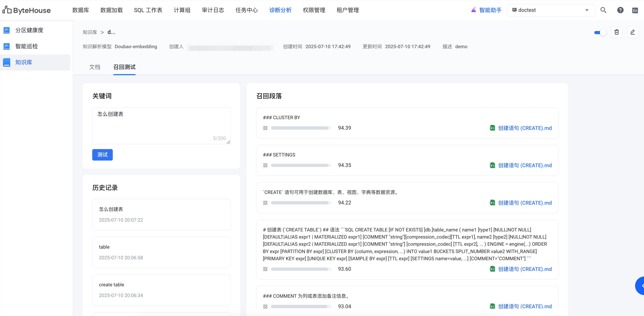Click the 知识库 breadcrumb link
Screen dimensions: 644x316
tap(90, 32)
